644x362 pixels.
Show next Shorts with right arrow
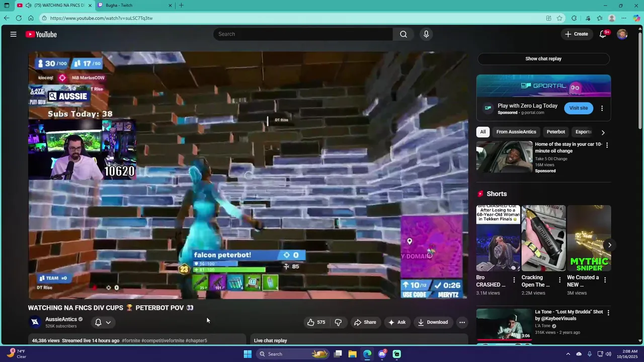coord(609,245)
